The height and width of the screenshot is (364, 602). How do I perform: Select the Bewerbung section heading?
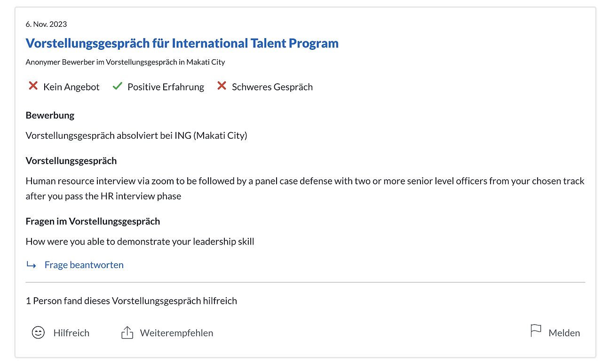(x=50, y=115)
